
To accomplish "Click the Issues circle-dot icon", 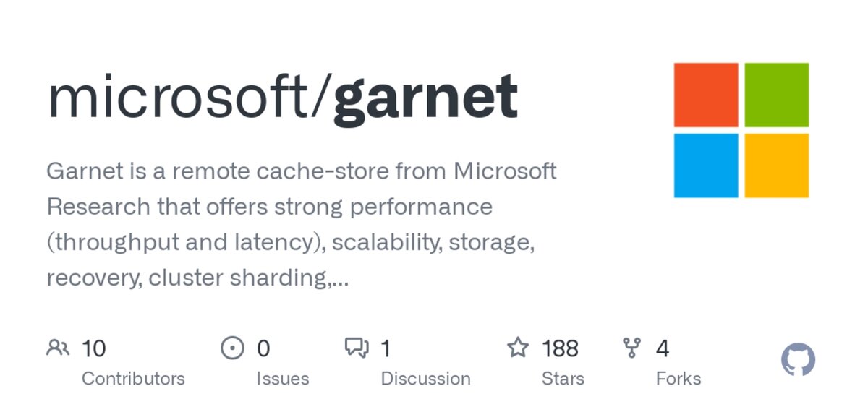I will point(232,348).
